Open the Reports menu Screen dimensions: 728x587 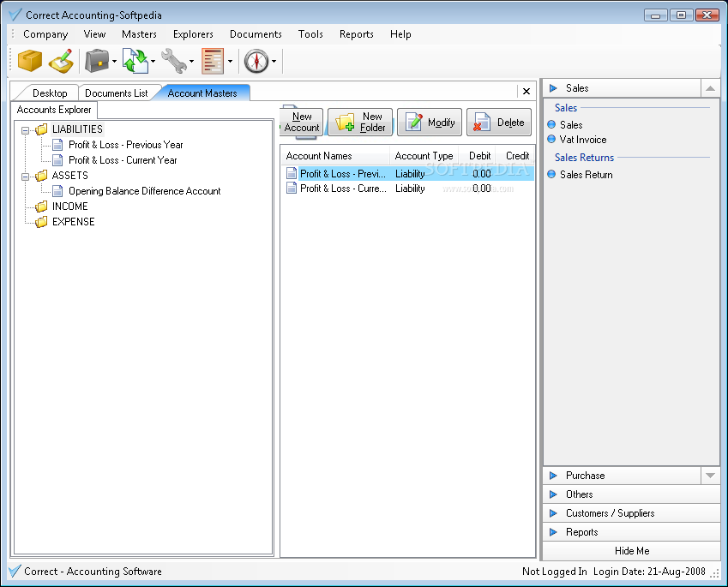[356, 34]
